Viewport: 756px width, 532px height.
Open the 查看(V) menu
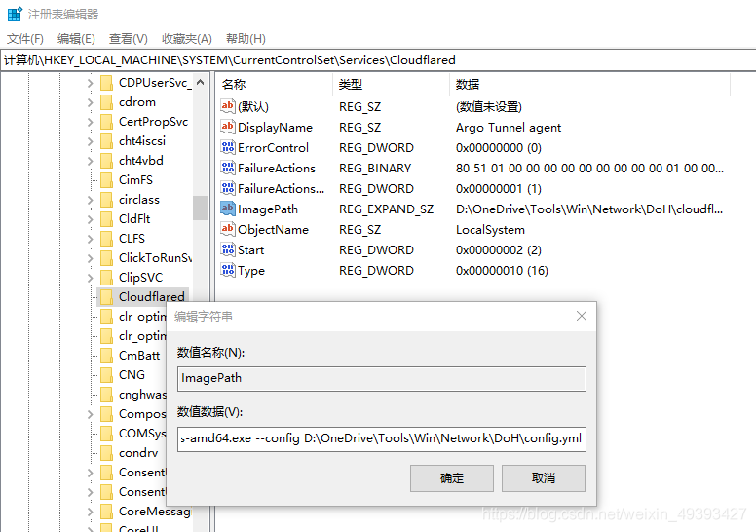(129, 39)
